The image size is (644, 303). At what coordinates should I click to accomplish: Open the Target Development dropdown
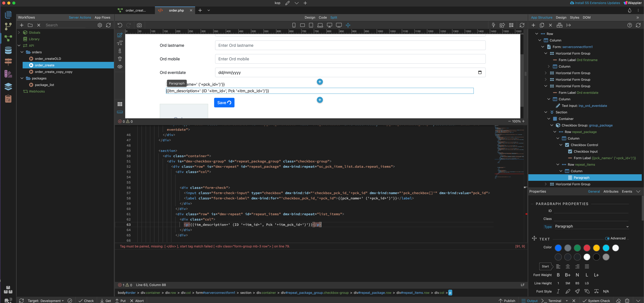coord(46,301)
